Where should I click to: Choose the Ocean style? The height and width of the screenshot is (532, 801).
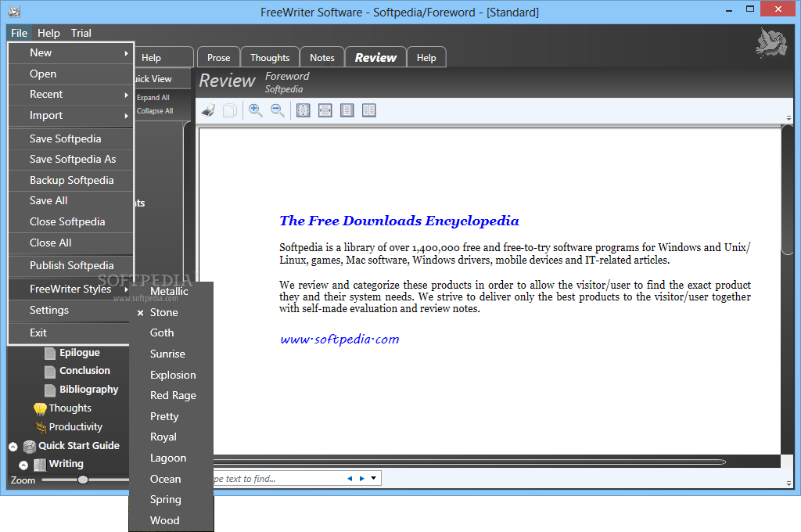click(x=171, y=479)
